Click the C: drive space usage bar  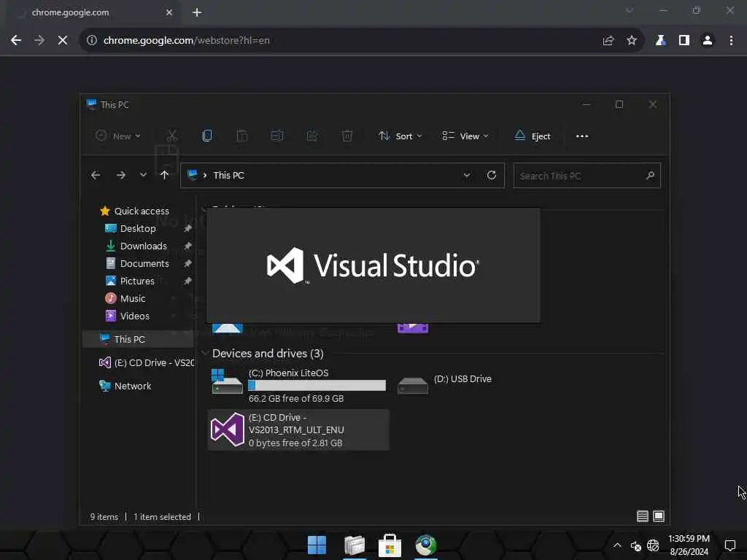(317, 385)
